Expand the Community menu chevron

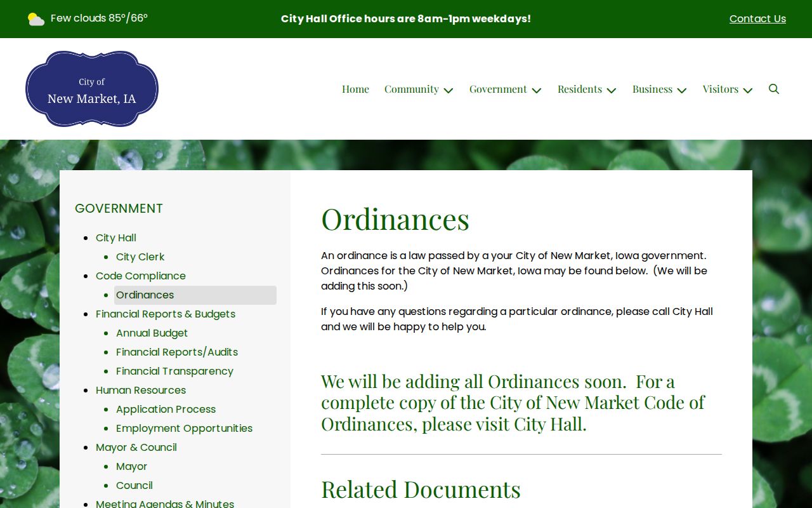[449, 90]
